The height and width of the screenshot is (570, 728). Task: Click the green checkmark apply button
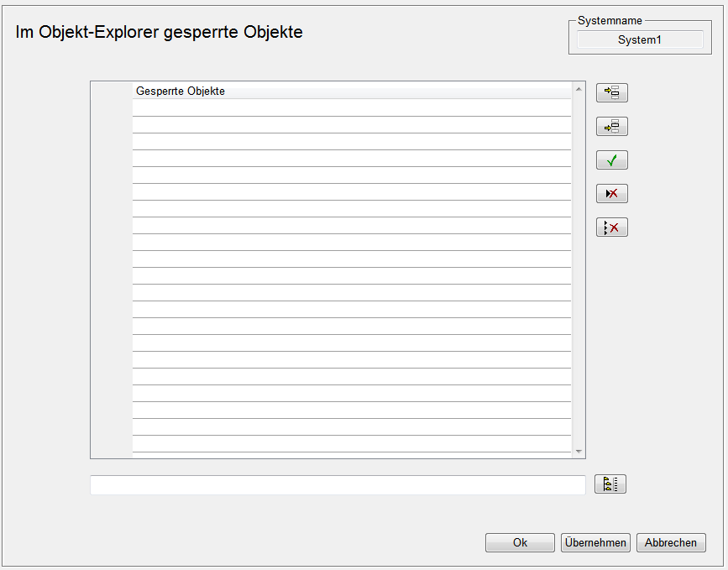pos(612,160)
